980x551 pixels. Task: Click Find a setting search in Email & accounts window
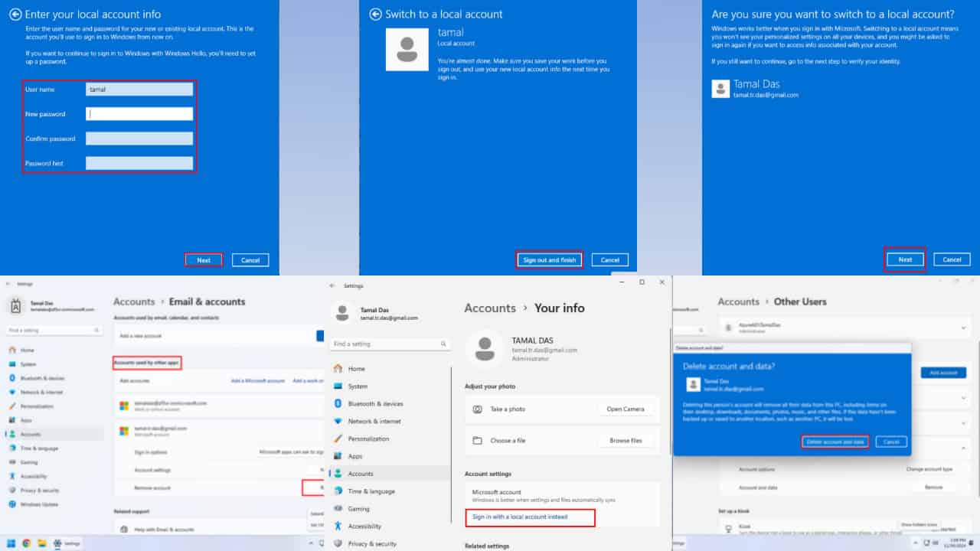[x=54, y=331]
